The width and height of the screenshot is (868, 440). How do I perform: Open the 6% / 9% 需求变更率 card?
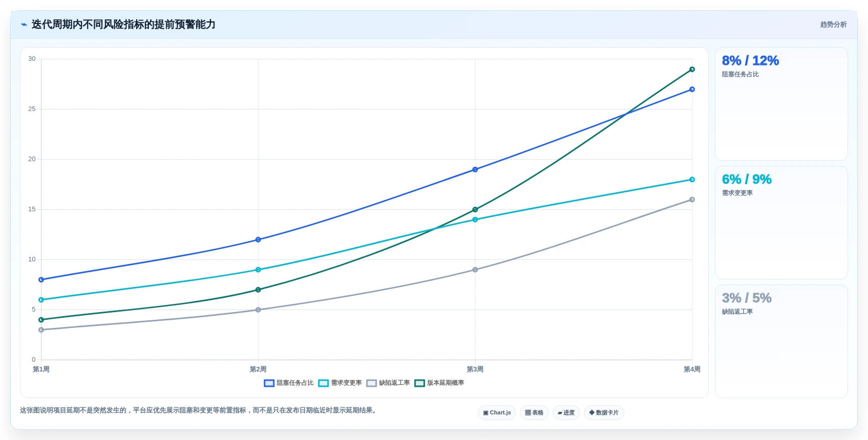coord(782,223)
